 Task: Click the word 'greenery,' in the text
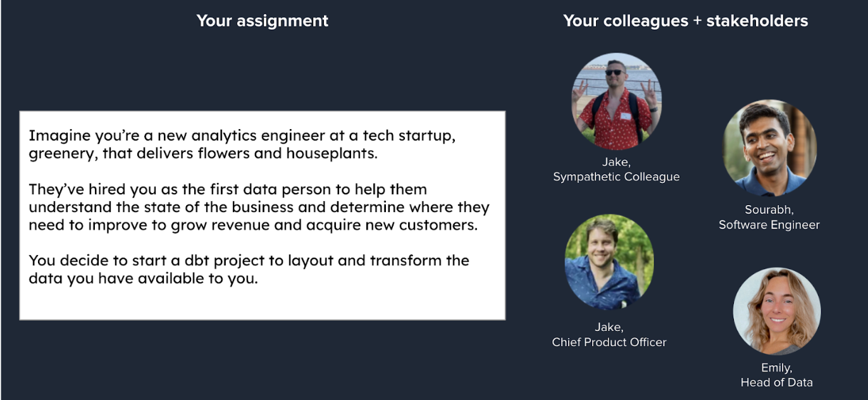pyautogui.click(x=62, y=154)
